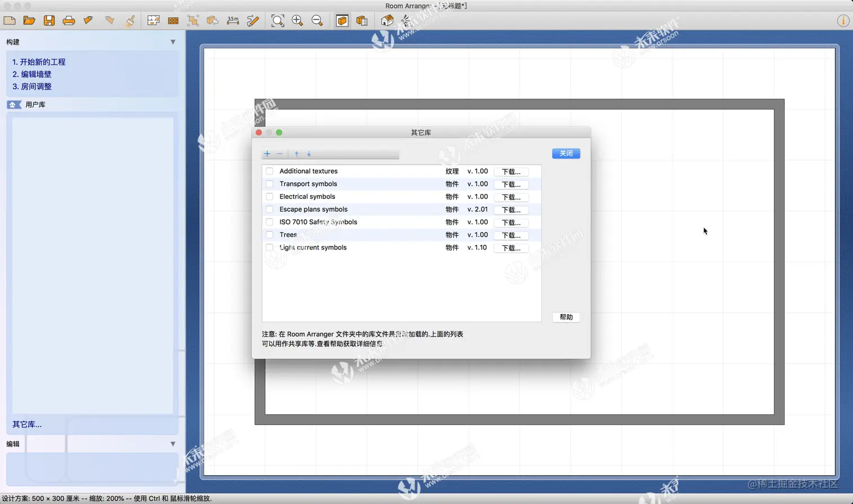Viewport: 853px width, 504px height.
Task: Click the selection handles resize icon
Action: 193,21
